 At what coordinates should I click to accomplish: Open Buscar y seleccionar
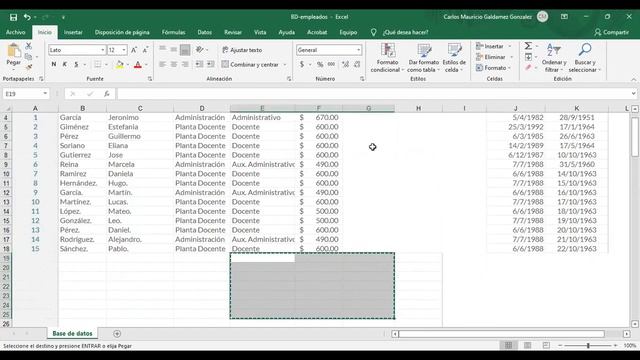(585, 58)
